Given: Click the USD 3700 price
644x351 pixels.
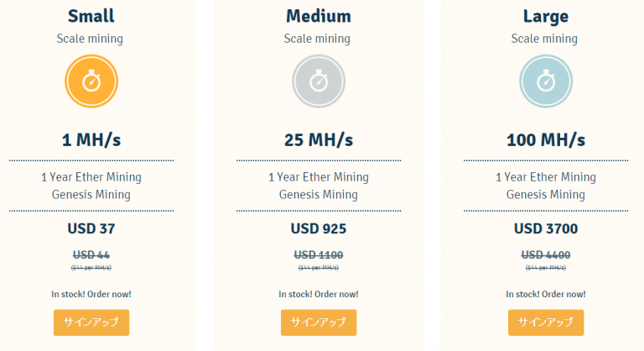Looking at the screenshot, I should pyautogui.click(x=546, y=228).
